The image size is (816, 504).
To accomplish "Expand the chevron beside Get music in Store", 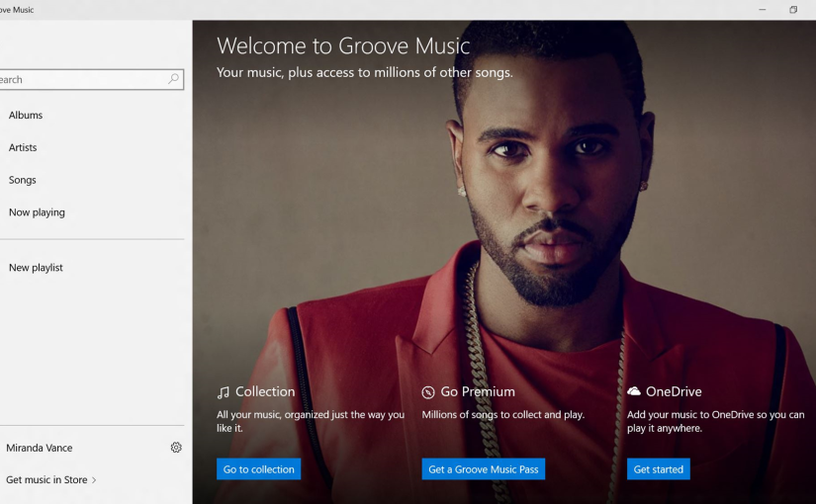I will (94, 480).
